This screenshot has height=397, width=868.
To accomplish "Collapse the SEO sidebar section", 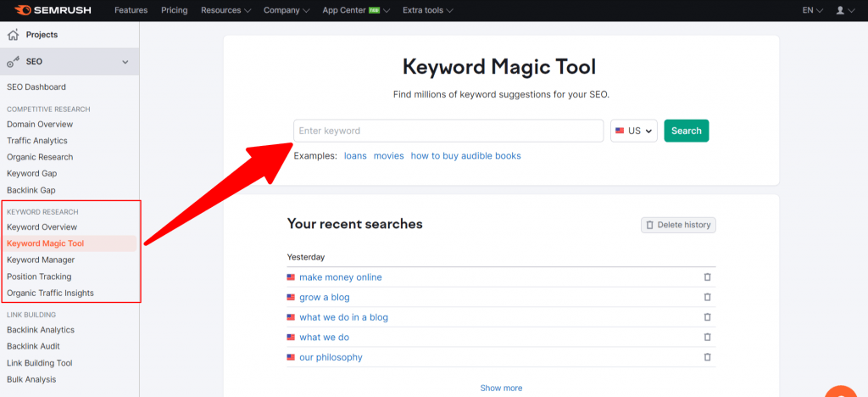I will pos(125,62).
